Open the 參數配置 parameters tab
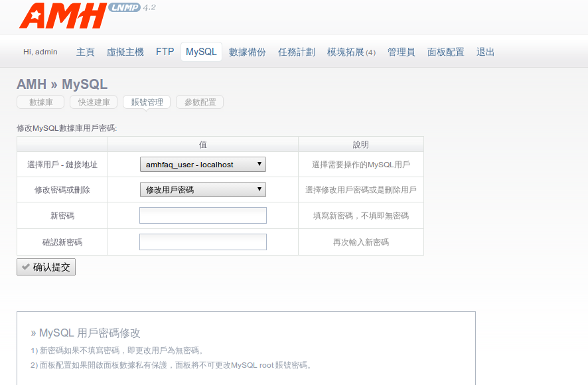This screenshot has height=385, width=588. pyautogui.click(x=200, y=102)
